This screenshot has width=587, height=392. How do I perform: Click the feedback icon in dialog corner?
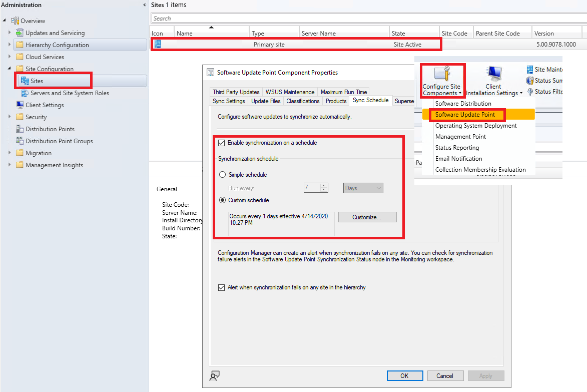coord(215,376)
